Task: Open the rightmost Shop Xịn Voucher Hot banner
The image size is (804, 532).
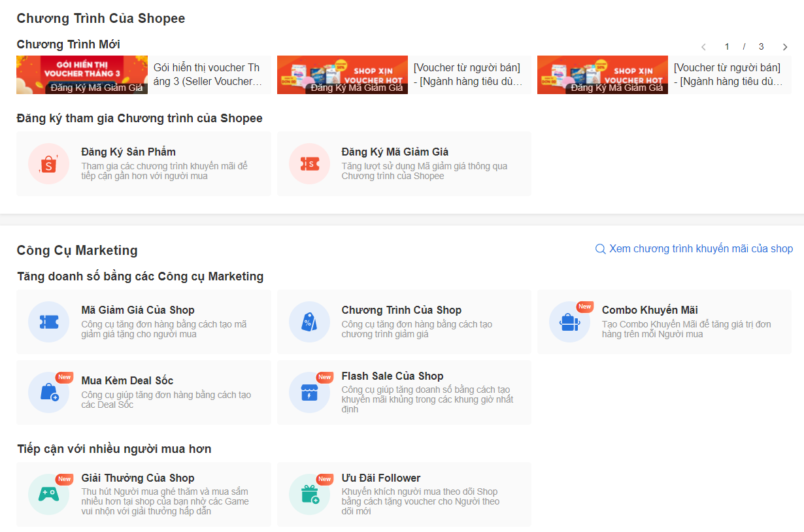Action: pyautogui.click(x=602, y=75)
